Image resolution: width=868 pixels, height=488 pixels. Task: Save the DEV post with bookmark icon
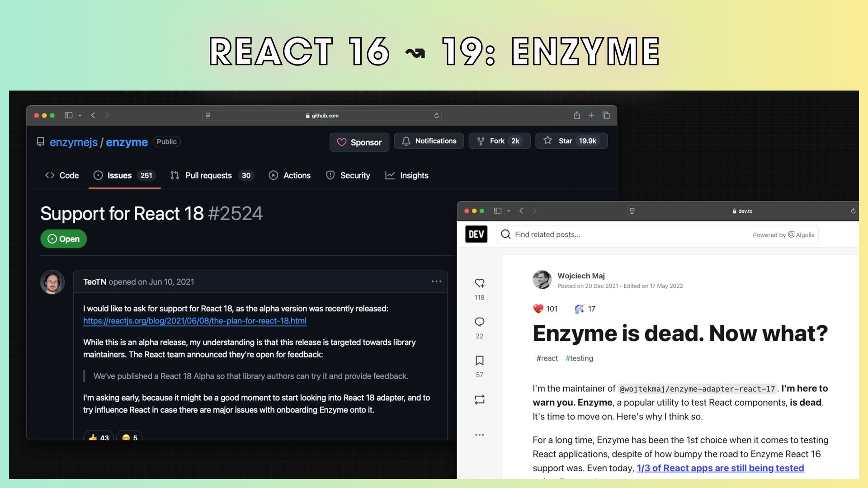479,361
